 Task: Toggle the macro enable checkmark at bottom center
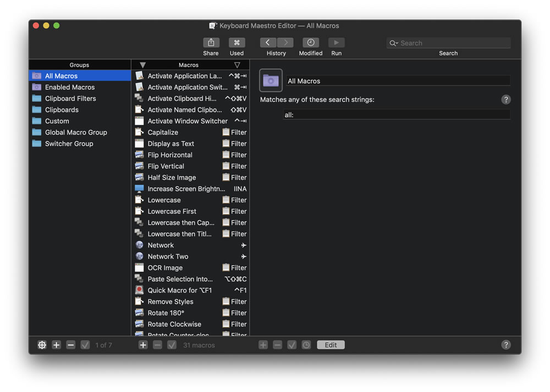[x=171, y=345]
